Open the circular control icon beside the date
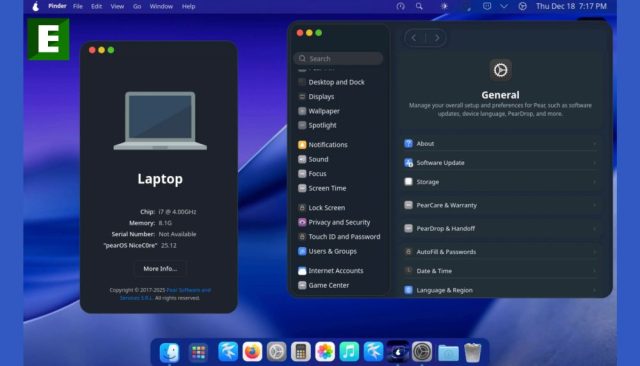The width and height of the screenshot is (640, 366). [522, 6]
